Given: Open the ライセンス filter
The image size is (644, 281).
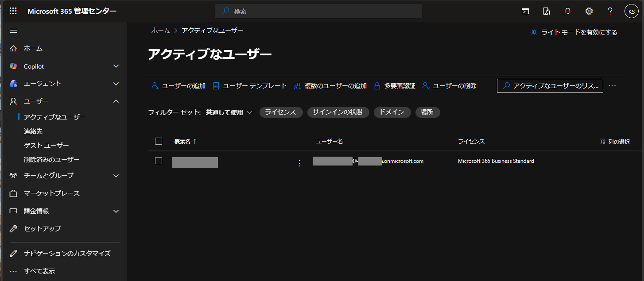Looking at the screenshot, I should (x=280, y=112).
